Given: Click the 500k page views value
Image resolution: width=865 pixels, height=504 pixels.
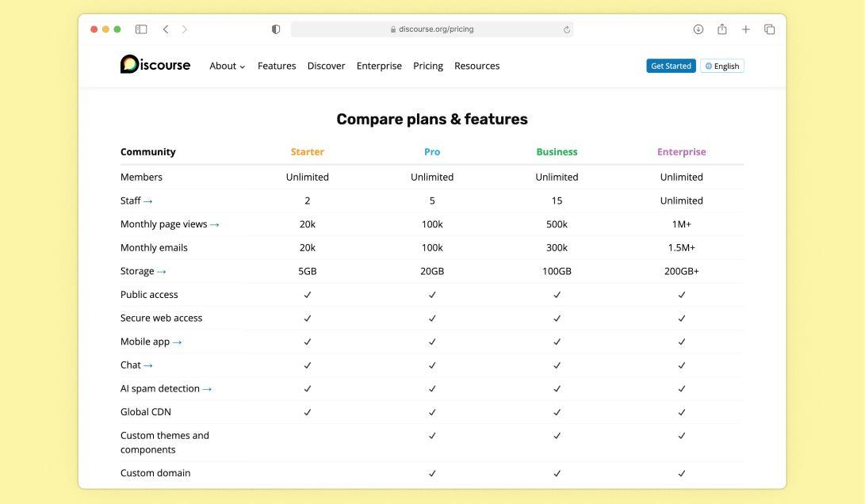Looking at the screenshot, I should coord(557,224).
